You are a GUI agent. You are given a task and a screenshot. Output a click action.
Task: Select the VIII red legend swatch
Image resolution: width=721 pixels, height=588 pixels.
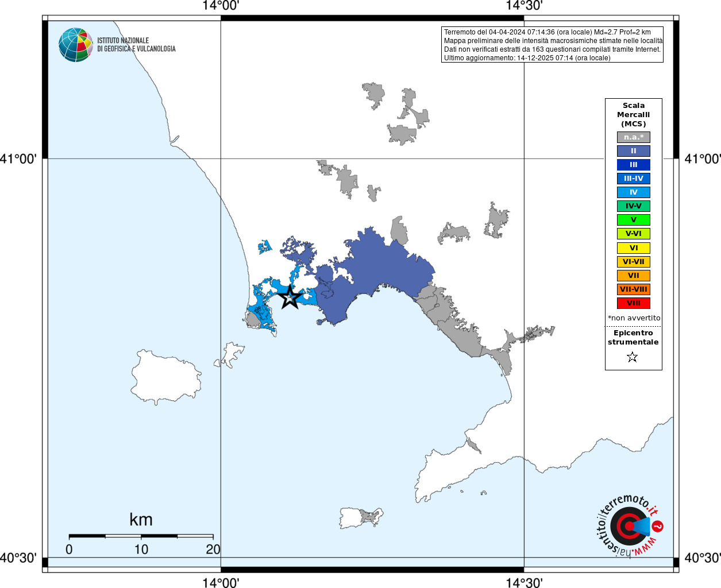(x=634, y=303)
